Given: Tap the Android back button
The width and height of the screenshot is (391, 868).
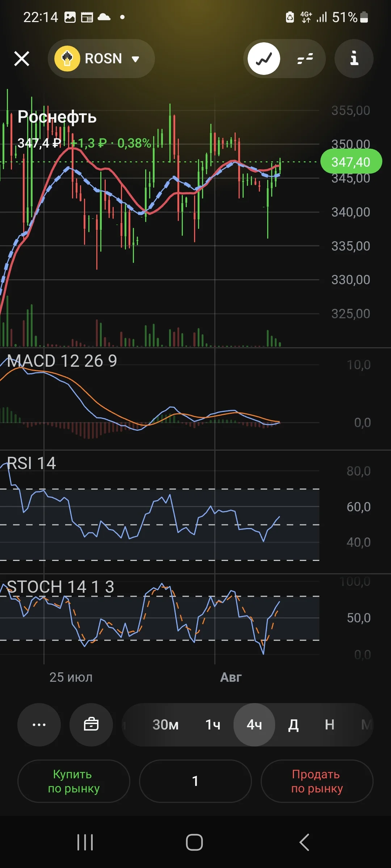Looking at the screenshot, I should point(304,842).
